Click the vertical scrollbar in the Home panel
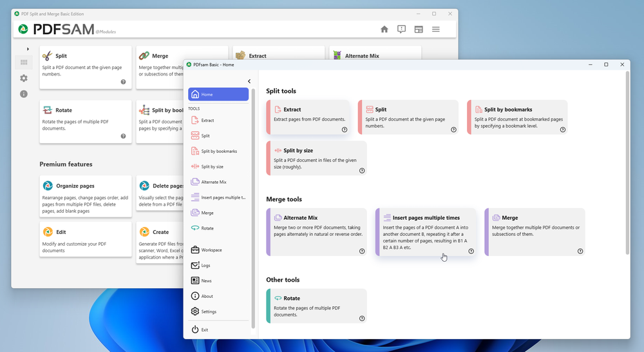644x352 pixels. click(627, 161)
